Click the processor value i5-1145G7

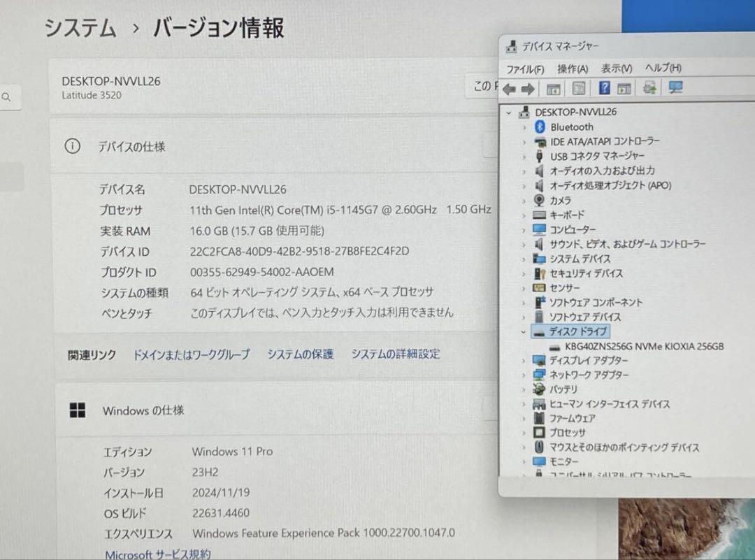tap(340, 210)
